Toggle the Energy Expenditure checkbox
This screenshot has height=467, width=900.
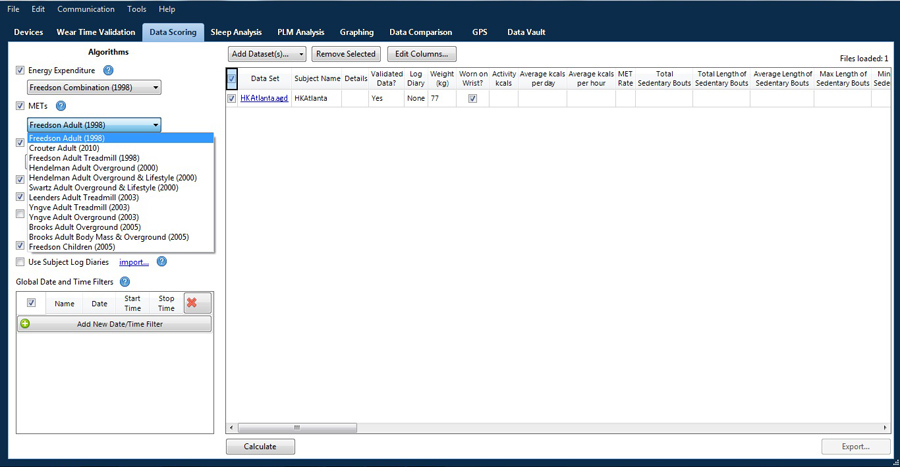click(21, 71)
